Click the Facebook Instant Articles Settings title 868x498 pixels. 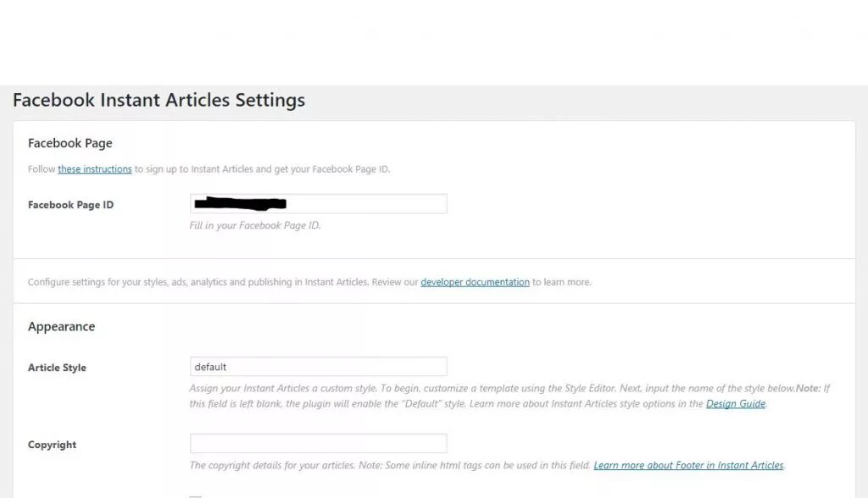coord(159,100)
